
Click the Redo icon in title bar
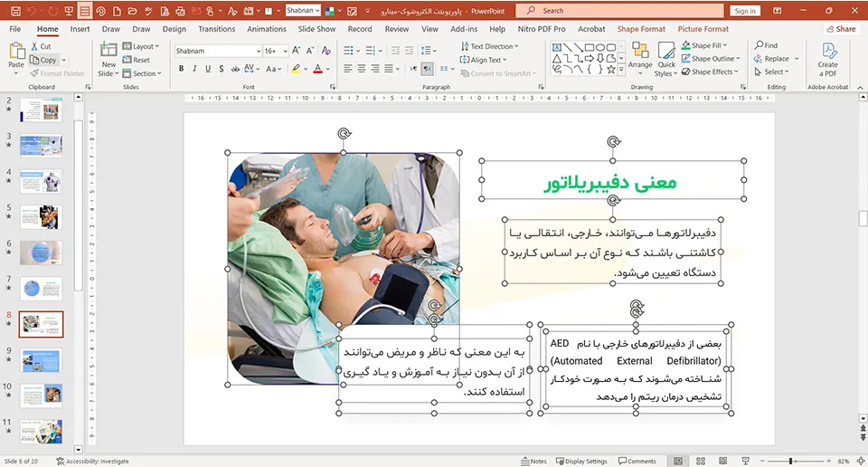[52, 11]
